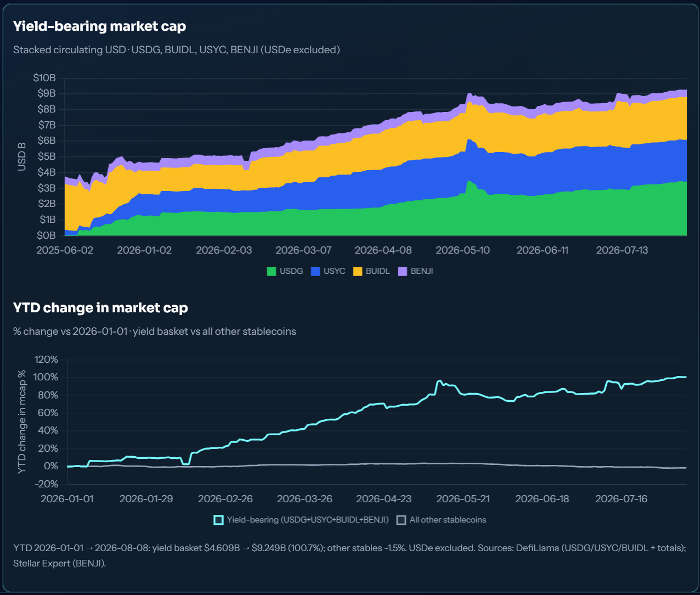The height and width of the screenshot is (595, 700).
Task: Click the $10B y-axis label
Action: coord(44,78)
